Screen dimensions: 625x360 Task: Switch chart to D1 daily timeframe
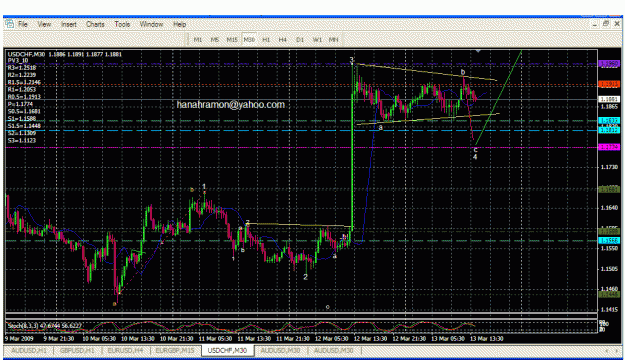300,39
